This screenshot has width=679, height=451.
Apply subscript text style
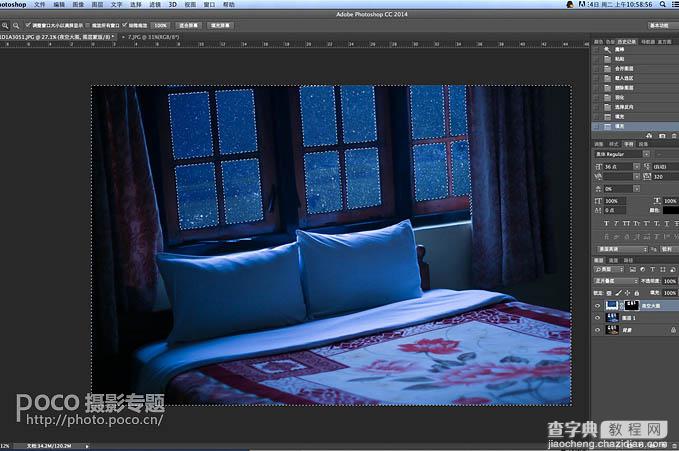[x=656, y=224]
